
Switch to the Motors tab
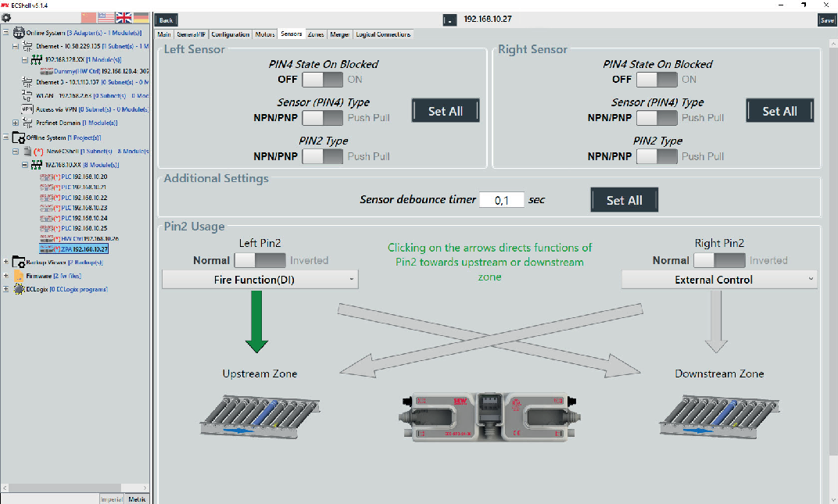265,34
